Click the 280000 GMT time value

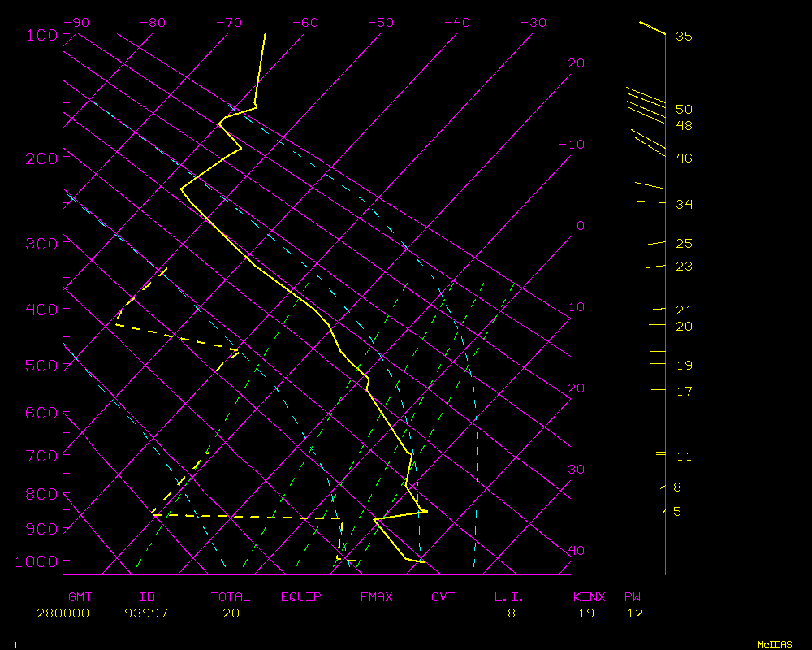(63, 613)
